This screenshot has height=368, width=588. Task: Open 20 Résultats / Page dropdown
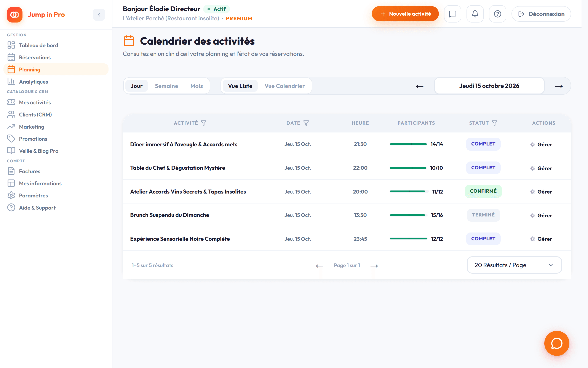[x=514, y=265]
